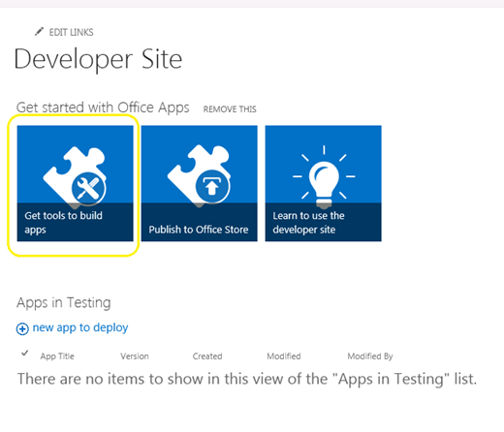Screen dimensions: 504x432
Task: Open the Modified column header
Action: click(284, 356)
